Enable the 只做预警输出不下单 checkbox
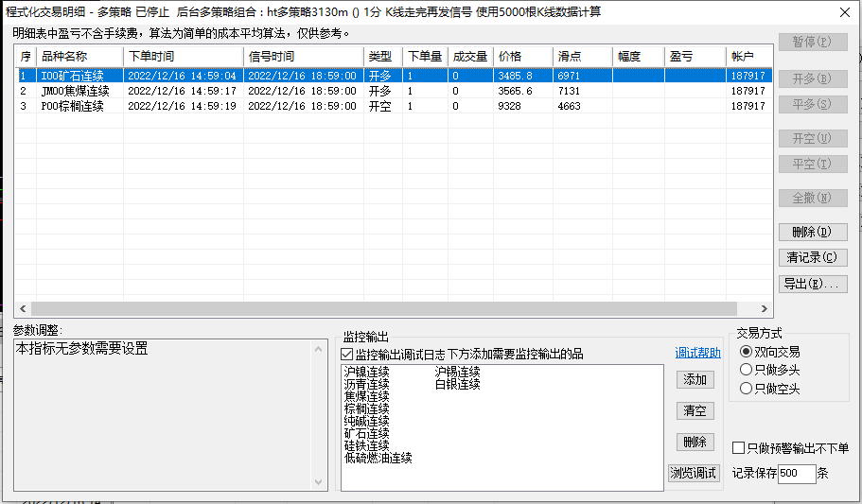Viewport: 862px width, 504px height. (x=739, y=448)
